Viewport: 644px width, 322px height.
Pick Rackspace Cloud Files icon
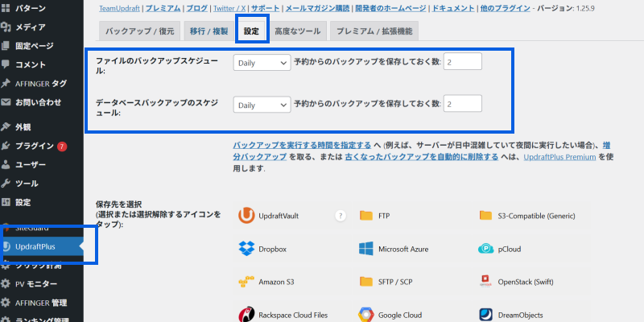click(x=246, y=315)
